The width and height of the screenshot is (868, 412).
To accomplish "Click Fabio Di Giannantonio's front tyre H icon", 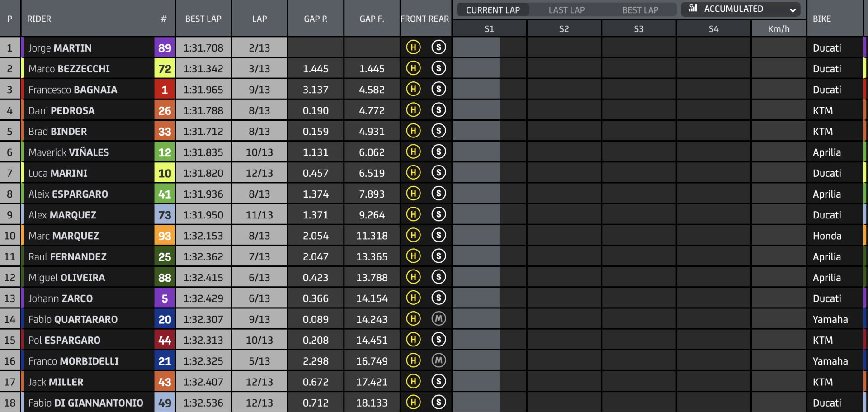I will click(x=413, y=402).
